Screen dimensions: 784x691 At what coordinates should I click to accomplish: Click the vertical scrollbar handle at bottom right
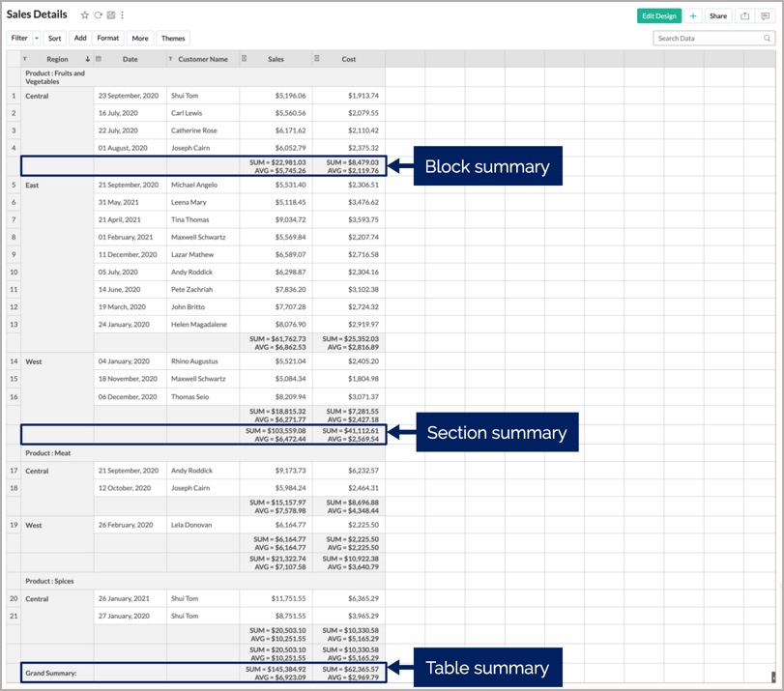click(773, 677)
